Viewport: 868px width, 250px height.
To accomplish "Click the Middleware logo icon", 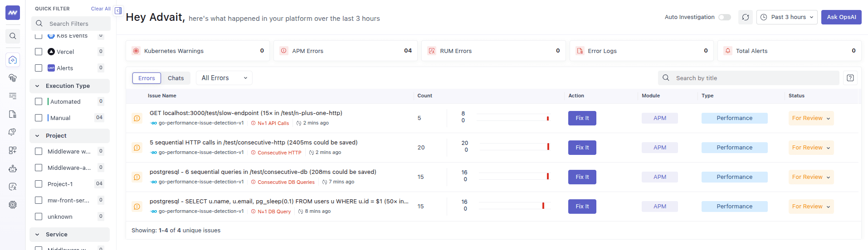I will 13,13.
